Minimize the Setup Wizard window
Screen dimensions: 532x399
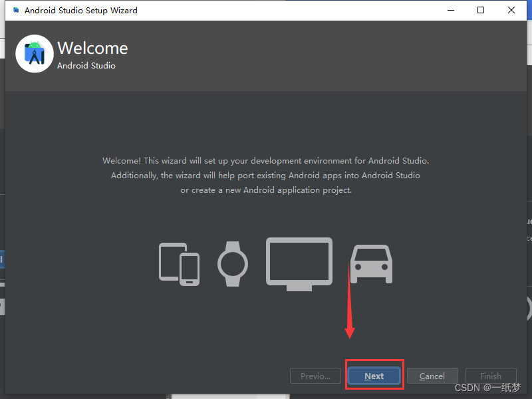point(451,10)
